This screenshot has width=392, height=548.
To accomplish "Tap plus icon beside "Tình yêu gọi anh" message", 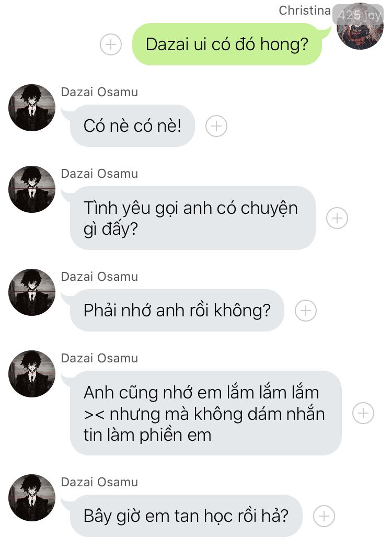I will (337, 218).
